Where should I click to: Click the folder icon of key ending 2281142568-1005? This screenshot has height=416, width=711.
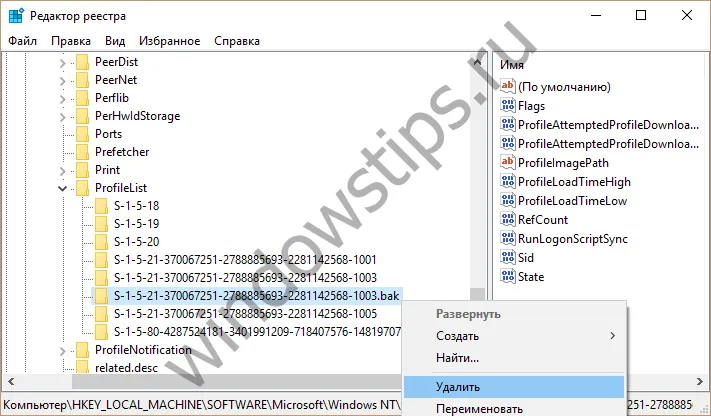(102, 314)
